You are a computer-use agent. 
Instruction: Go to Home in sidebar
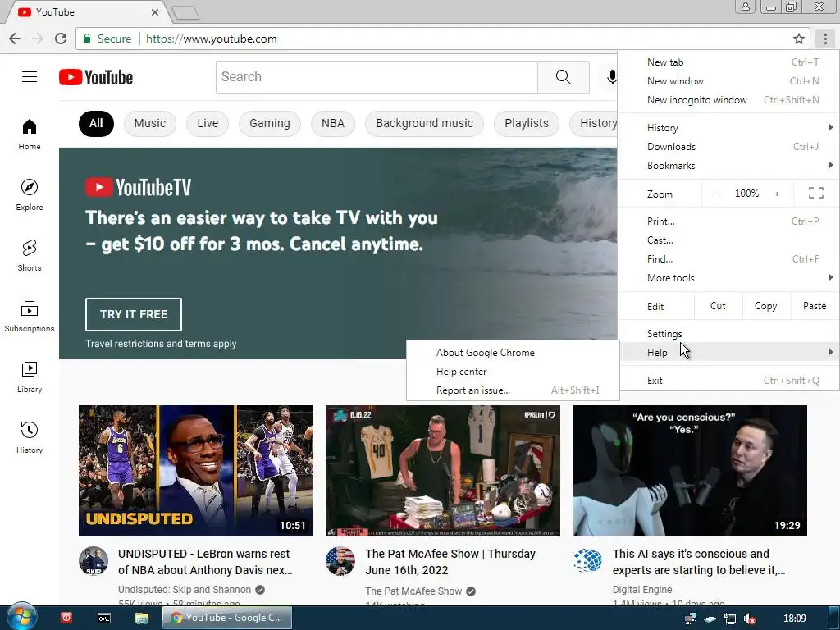(x=30, y=135)
